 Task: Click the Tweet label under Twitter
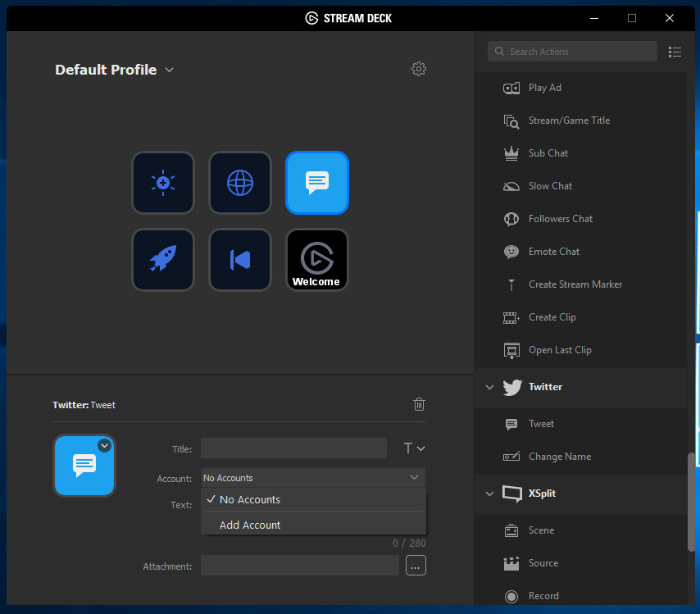pos(541,424)
